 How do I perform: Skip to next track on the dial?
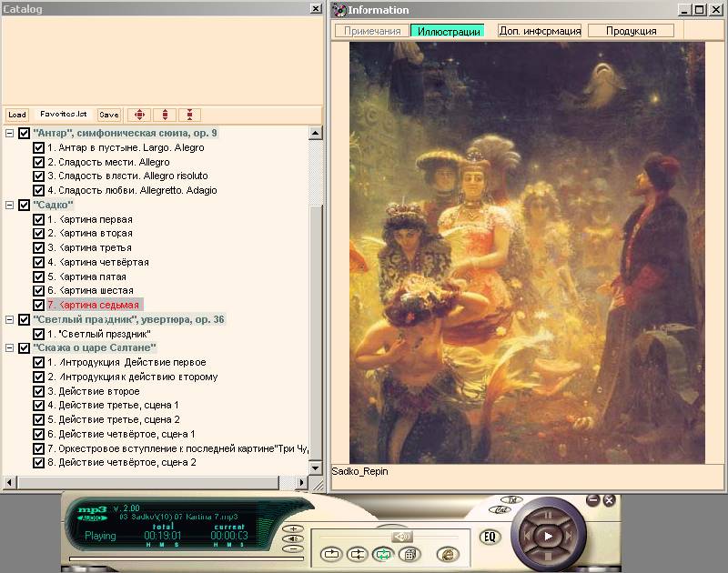click(x=569, y=536)
